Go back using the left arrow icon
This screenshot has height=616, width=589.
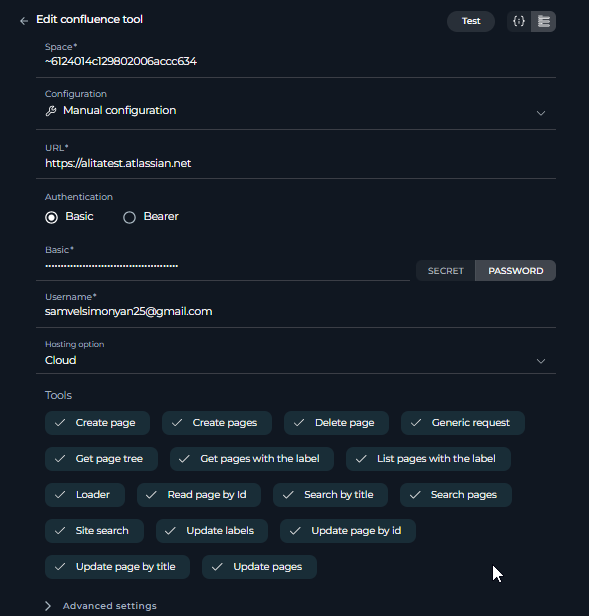(x=24, y=21)
